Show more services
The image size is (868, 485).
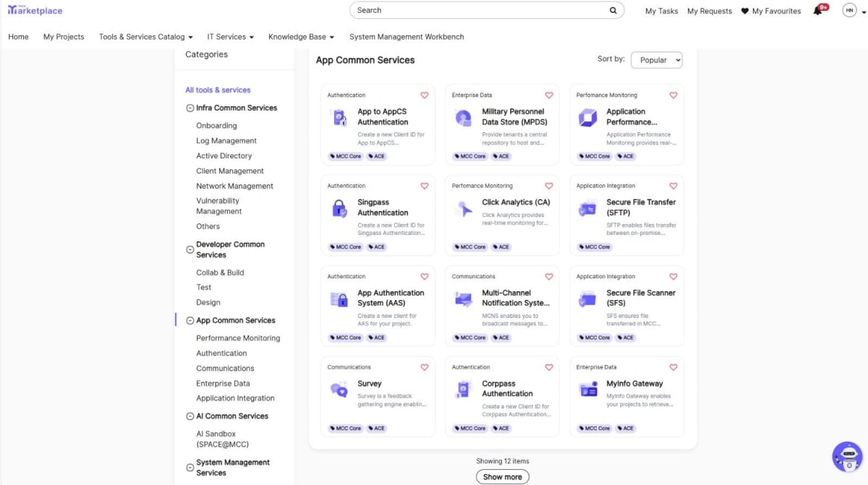coord(503,477)
